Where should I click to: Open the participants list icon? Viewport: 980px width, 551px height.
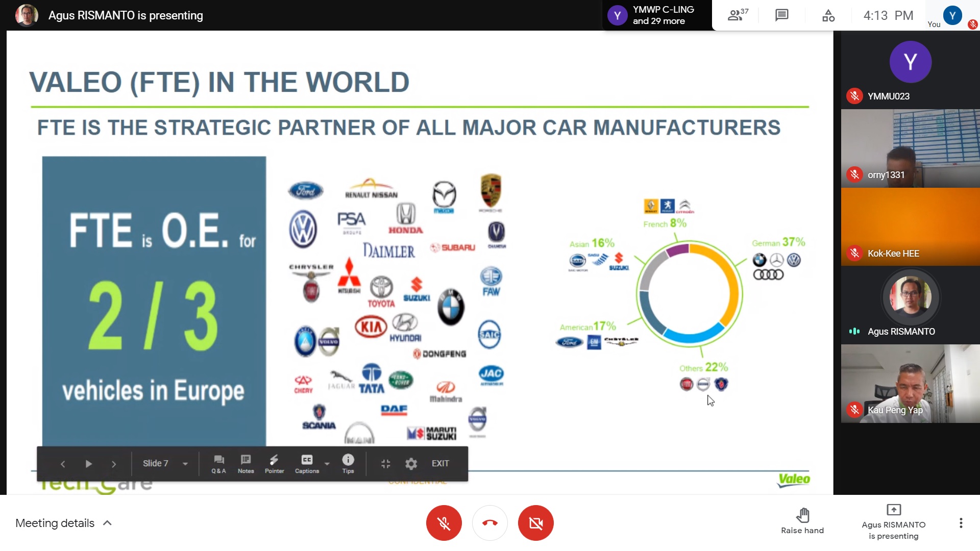[738, 15]
